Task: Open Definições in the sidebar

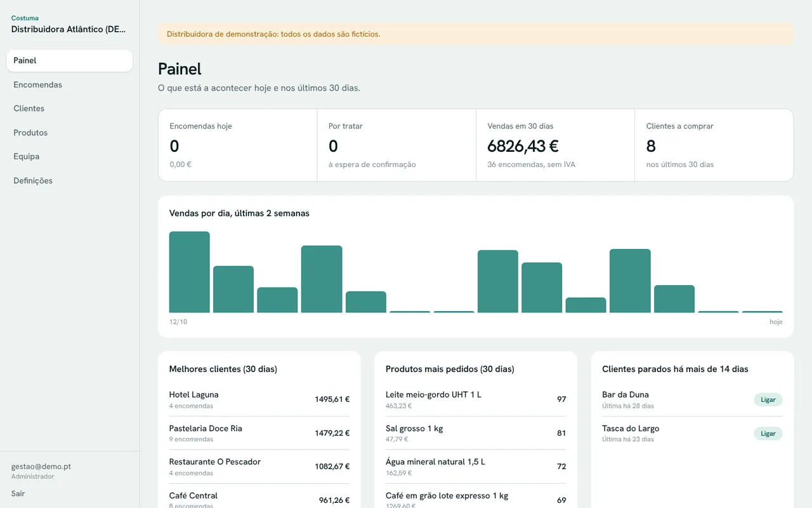Action: point(70,180)
